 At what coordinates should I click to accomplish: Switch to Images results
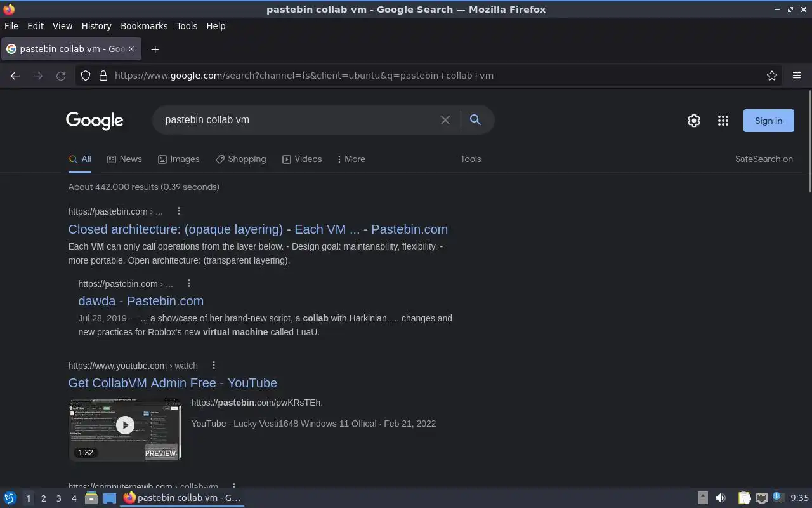(x=179, y=159)
